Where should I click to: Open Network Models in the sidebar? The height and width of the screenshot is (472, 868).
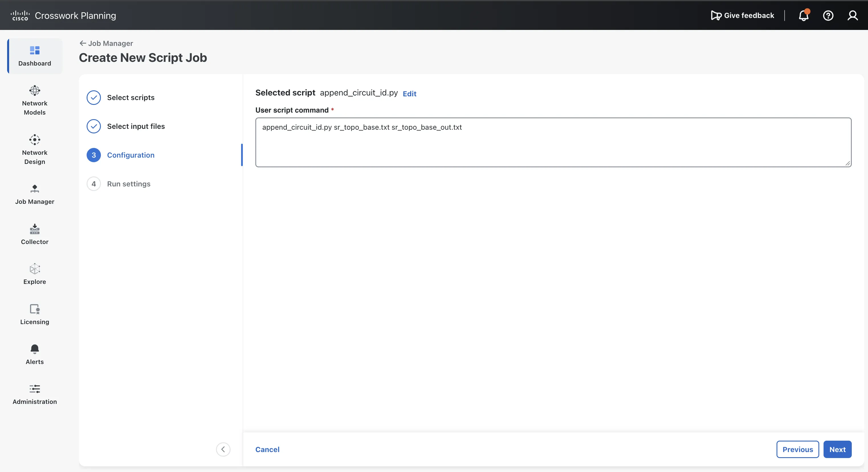[x=35, y=100]
